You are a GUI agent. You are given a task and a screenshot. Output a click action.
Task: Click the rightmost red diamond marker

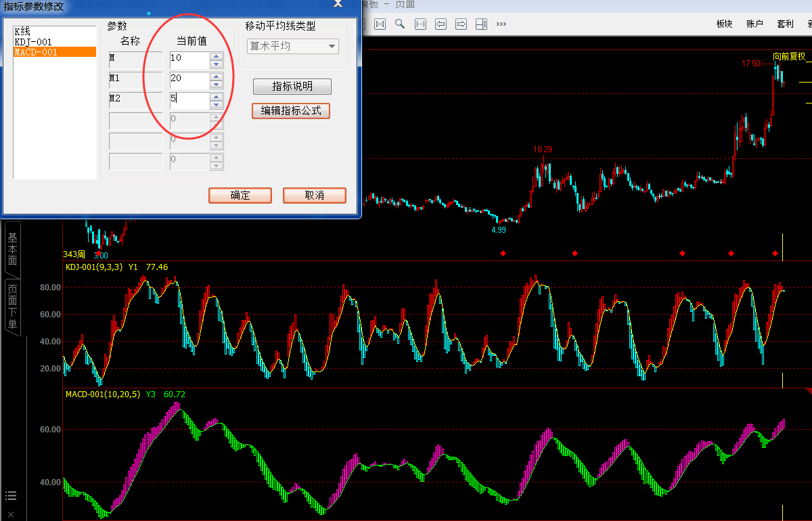click(775, 253)
